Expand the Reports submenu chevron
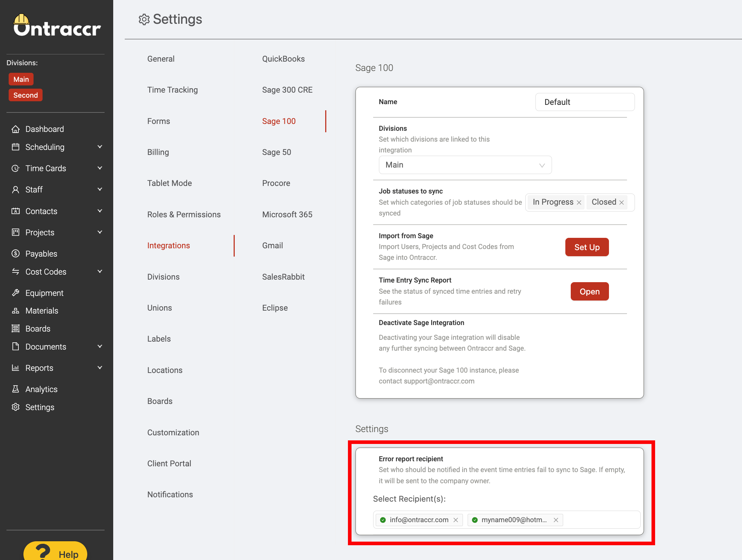 pyautogui.click(x=100, y=368)
